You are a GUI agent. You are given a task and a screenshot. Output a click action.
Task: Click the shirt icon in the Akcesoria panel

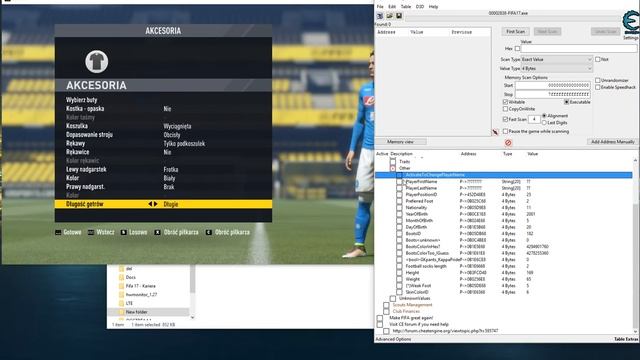coord(97,62)
